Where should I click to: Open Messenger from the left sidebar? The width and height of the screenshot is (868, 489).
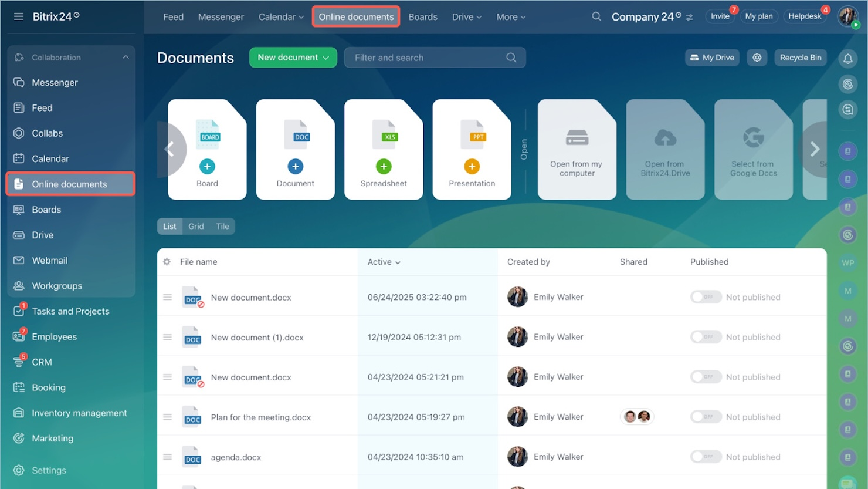55,82
